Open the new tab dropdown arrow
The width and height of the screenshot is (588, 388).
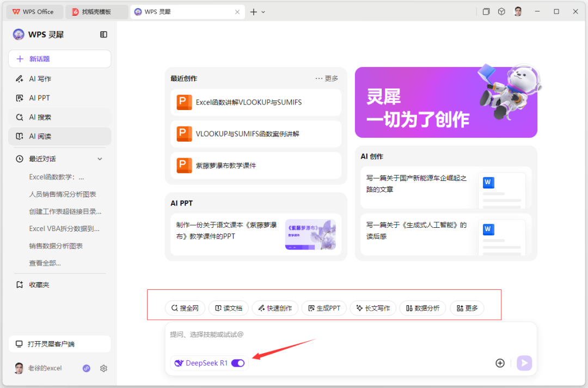264,12
